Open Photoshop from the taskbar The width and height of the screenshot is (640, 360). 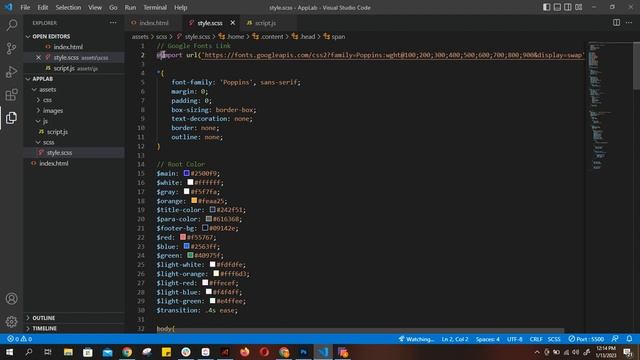tap(303, 352)
